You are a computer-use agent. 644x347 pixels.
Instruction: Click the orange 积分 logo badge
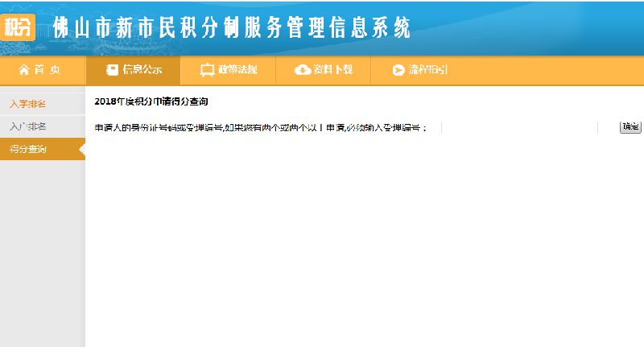coord(21,28)
